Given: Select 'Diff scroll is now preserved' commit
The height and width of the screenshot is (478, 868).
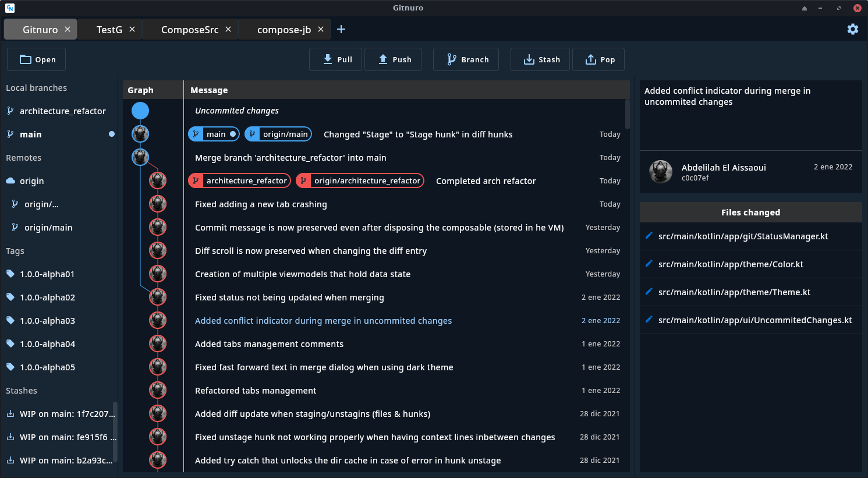Looking at the screenshot, I should click(376, 251).
